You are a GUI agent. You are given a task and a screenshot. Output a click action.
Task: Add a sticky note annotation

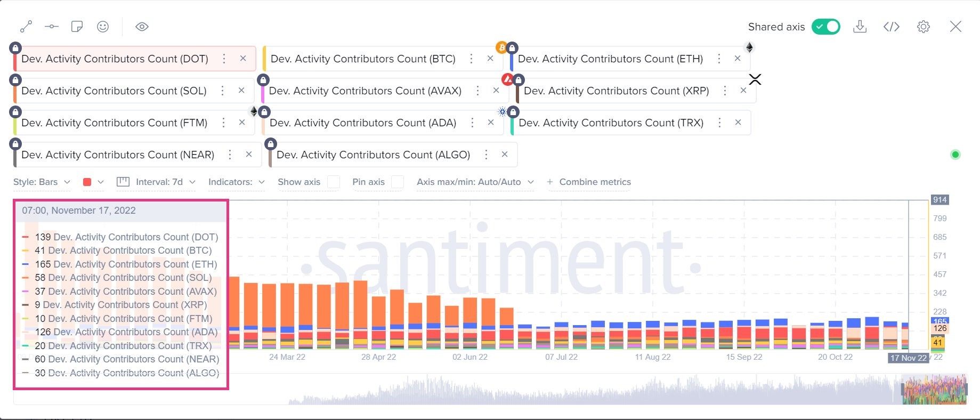click(x=77, y=26)
